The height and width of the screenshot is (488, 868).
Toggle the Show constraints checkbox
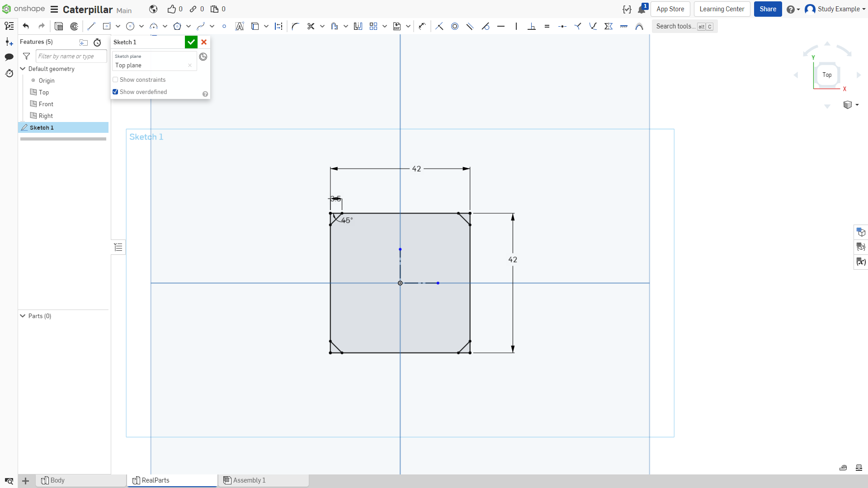[115, 80]
